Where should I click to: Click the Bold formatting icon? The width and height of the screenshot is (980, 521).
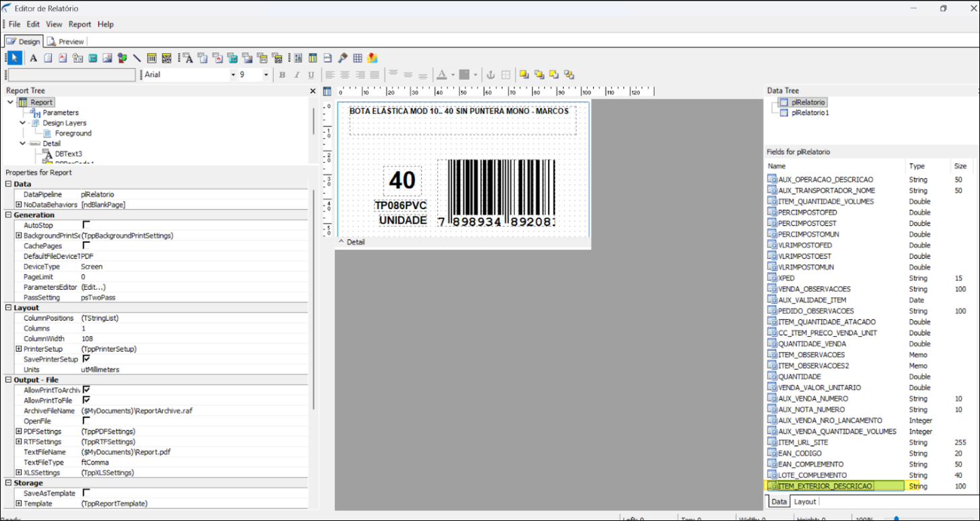pos(282,75)
